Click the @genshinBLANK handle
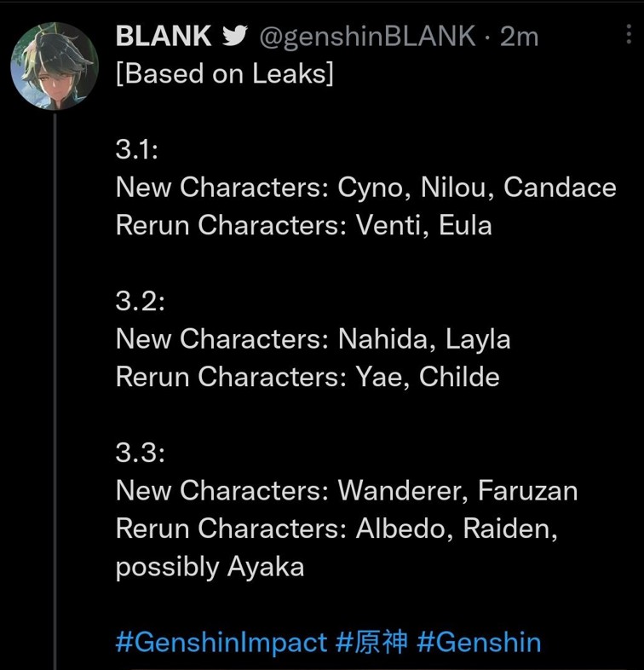The height and width of the screenshot is (670, 644). tap(367, 36)
